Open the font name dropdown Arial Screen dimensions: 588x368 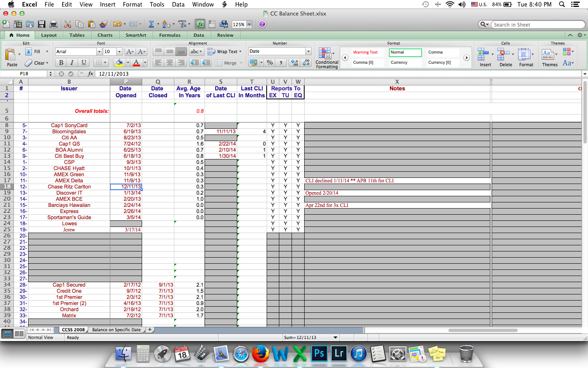point(99,52)
